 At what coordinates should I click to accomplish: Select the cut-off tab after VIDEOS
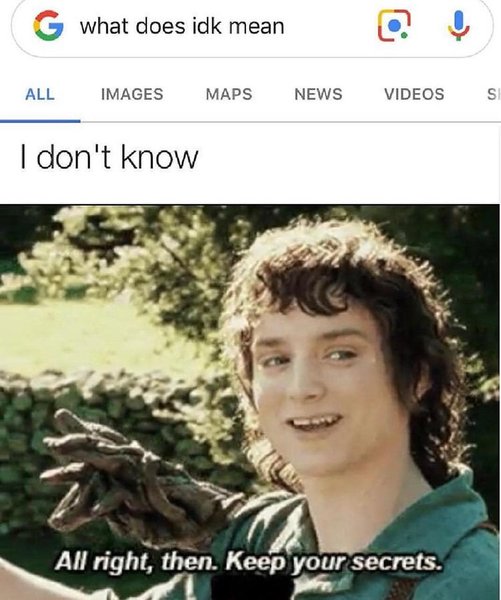(x=493, y=94)
